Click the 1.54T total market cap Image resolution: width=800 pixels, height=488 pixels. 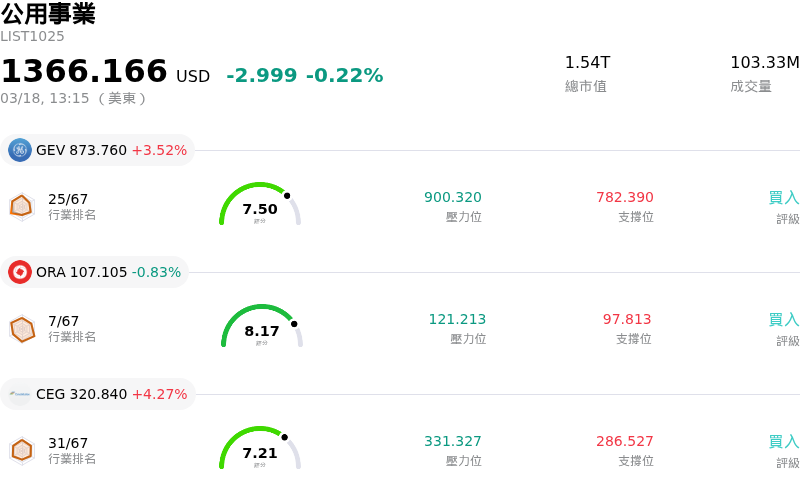point(587,63)
